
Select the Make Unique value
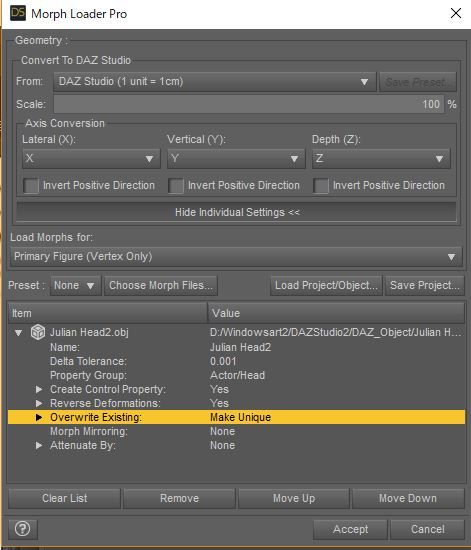pyautogui.click(x=240, y=417)
